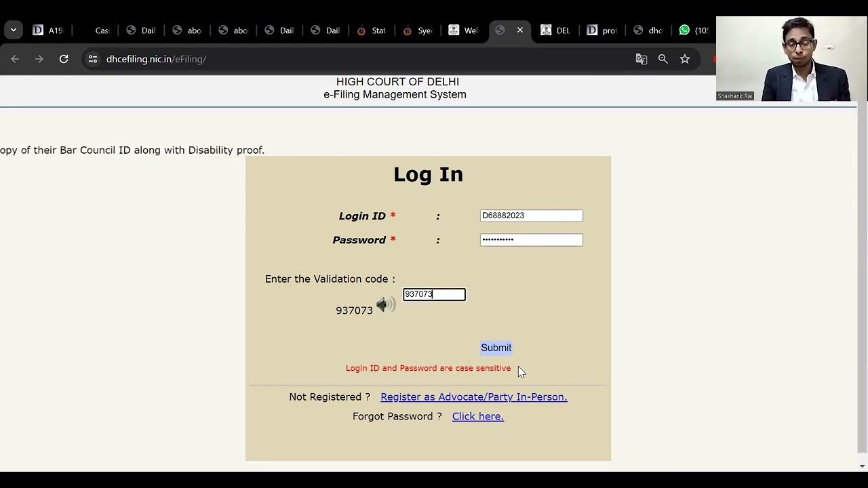868x488 pixels.
Task: Click the address bar URL dhcefiling.nic.in
Action: [156, 59]
